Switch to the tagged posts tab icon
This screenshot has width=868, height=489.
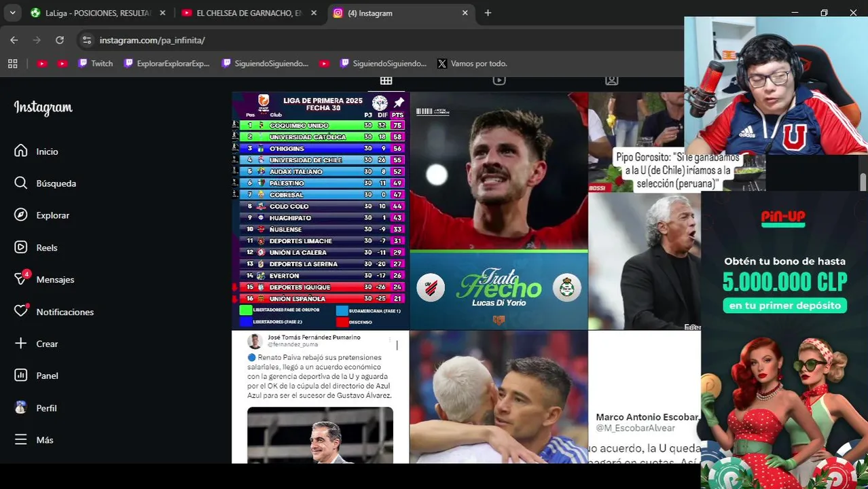(611, 80)
